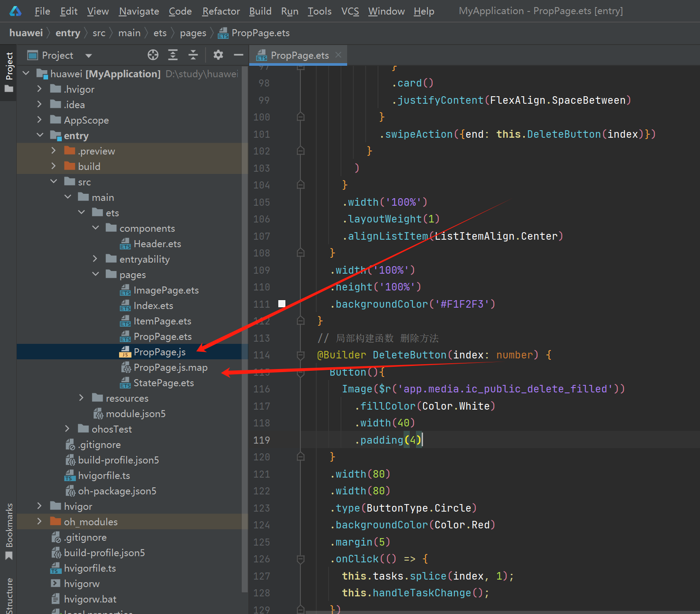Toggle fold marker at line 126
Viewport: 700px width, 614px height.
point(301,559)
